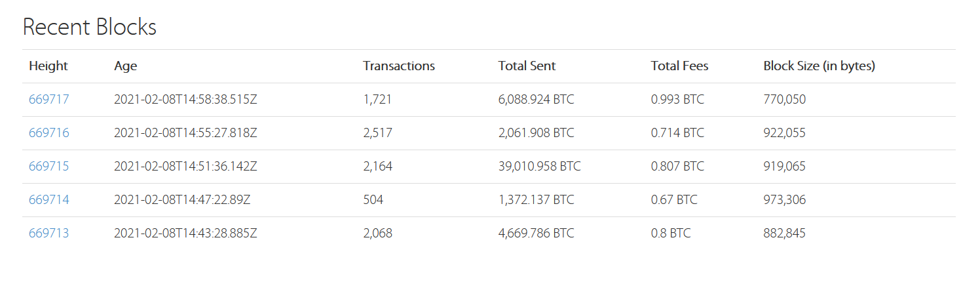Click the 0.993 BTC fee value
The width and height of the screenshot is (980, 286).
point(677,100)
